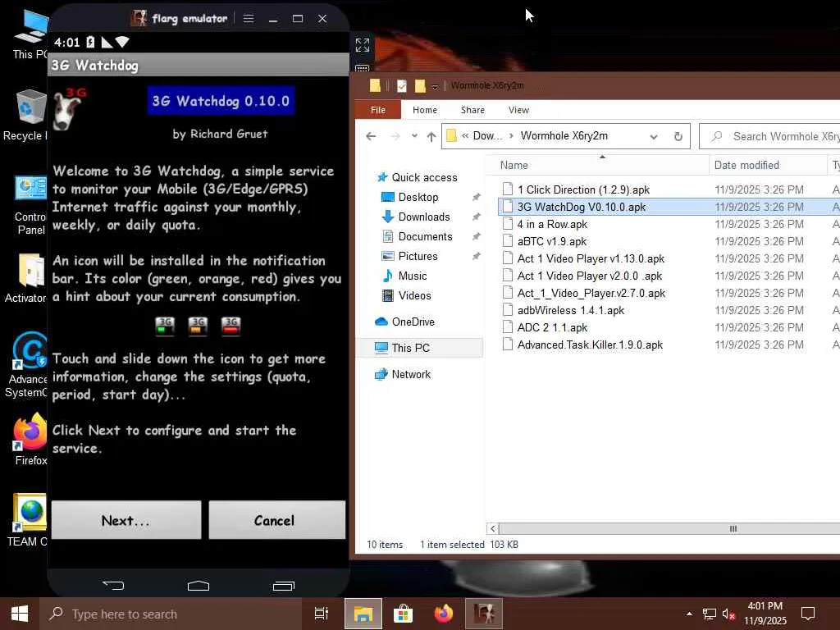Open Microsoft Store taskbar icon
The image size is (840, 630).
(403, 614)
